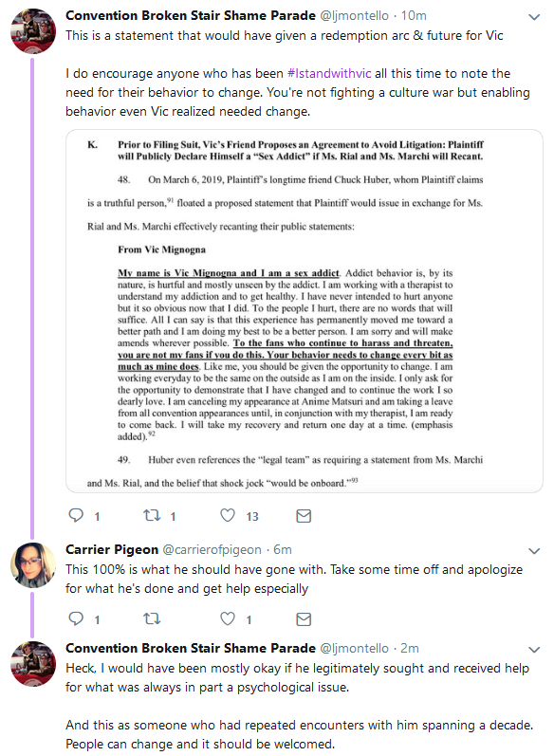Retweet Carrier Pigeon's tweet
The height and width of the screenshot is (756, 554).
click(x=153, y=618)
